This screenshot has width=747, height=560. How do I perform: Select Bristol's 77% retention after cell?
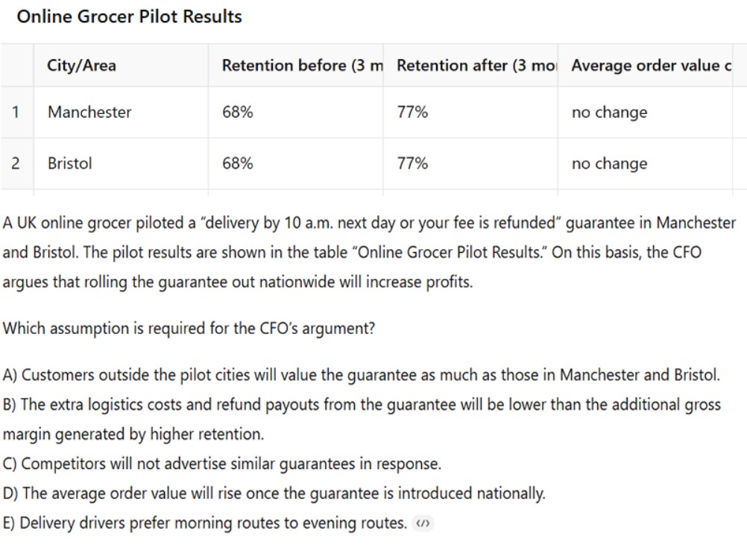click(412, 164)
